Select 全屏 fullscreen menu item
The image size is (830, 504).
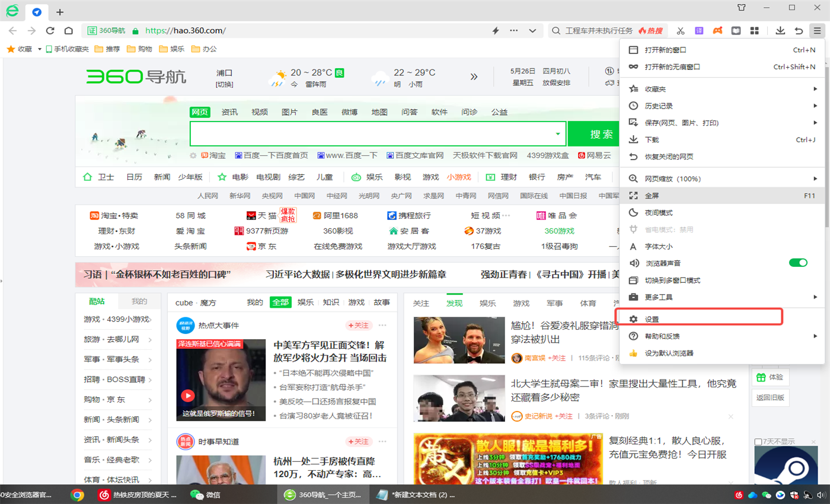click(722, 196)
